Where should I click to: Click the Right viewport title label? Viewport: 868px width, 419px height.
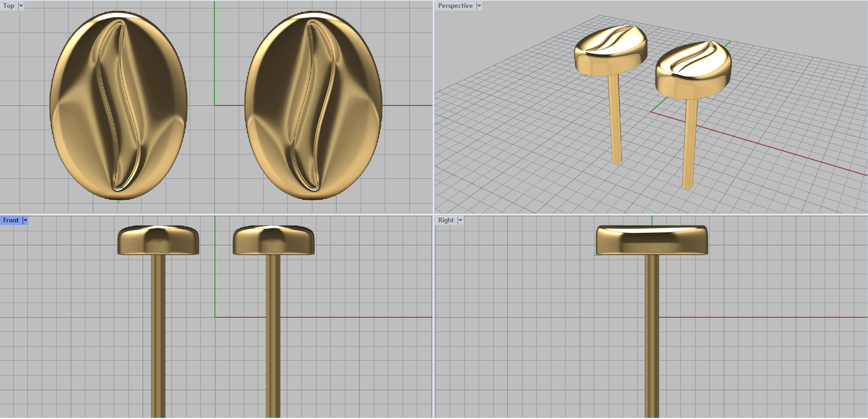coord(446,220)
